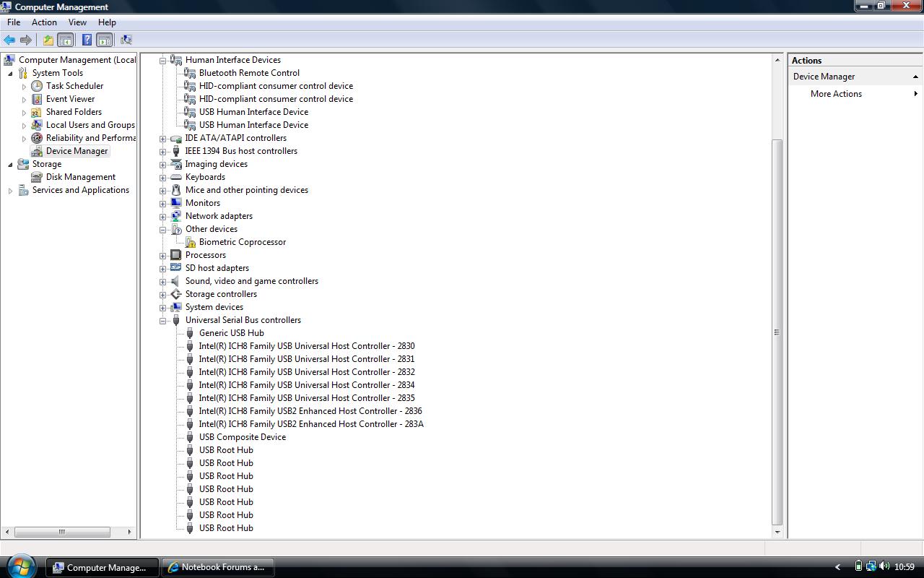Click the volume speaker tray icon
This screenshot has width=924, height=578.
coord(884,566)
